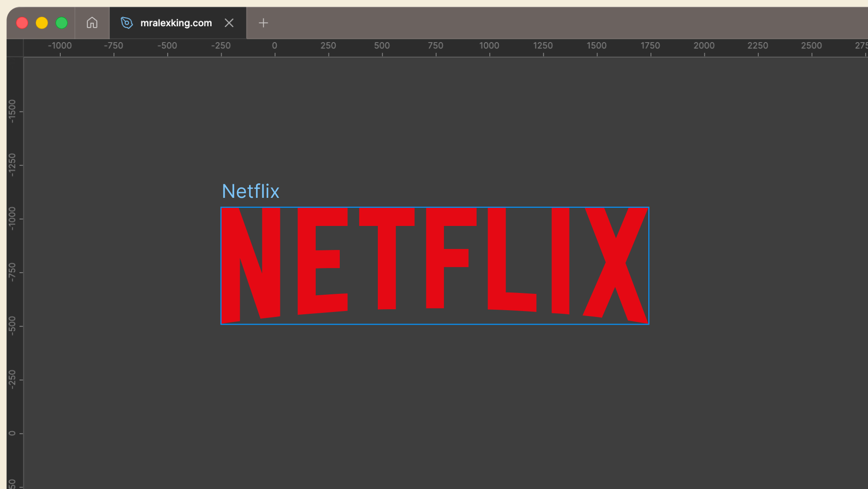Select the red NETFLIX logo artwork

tap(435, 266)
